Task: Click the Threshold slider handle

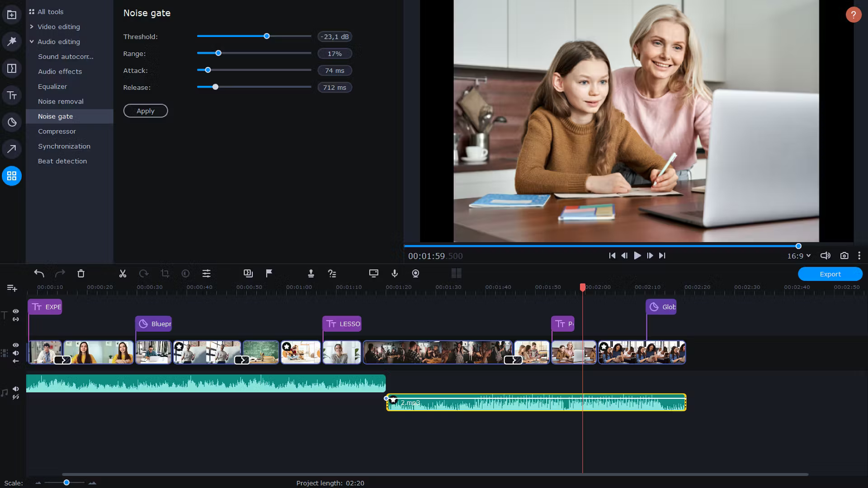Action: point(267,36)
